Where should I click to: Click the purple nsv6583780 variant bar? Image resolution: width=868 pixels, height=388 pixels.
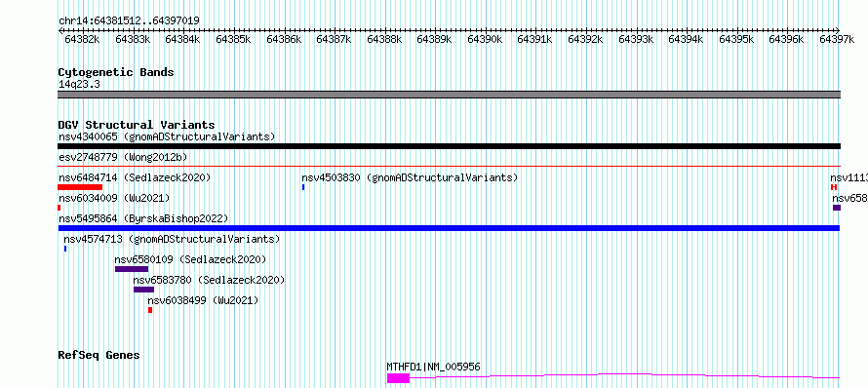[144, 290]
